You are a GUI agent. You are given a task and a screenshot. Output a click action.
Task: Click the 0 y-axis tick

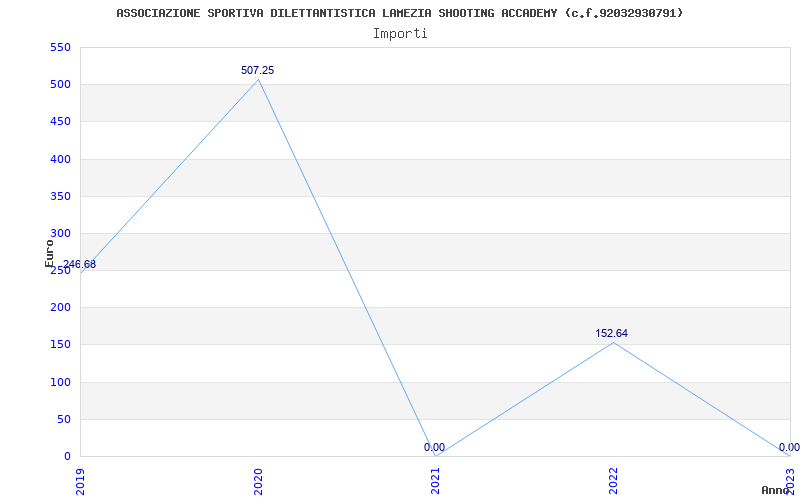tap(67, 457)
